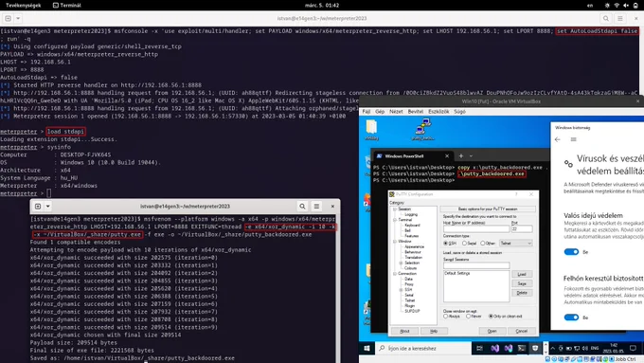Click Open button in PuTTY

pos(492,331)
